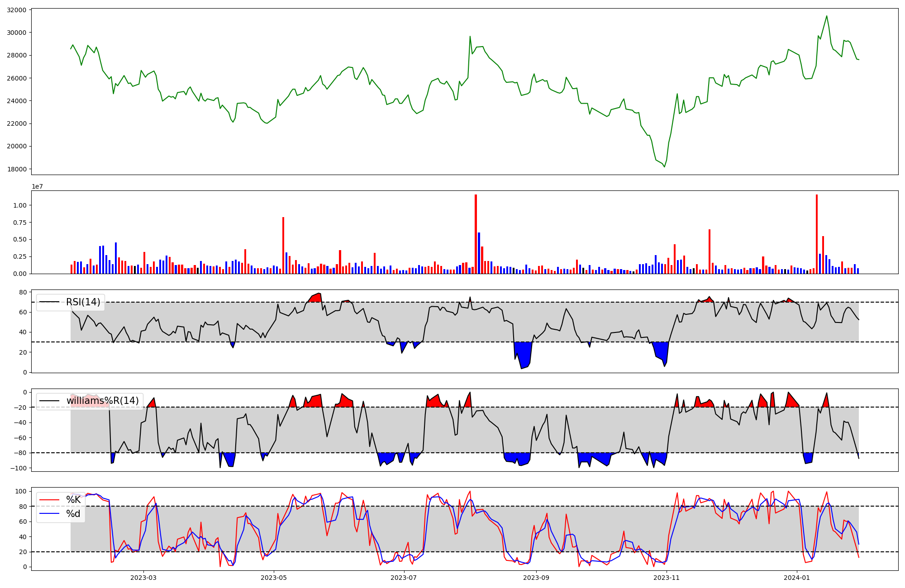Click the red line sample beside %K
The image size is (905, 588).
point(50,500)
